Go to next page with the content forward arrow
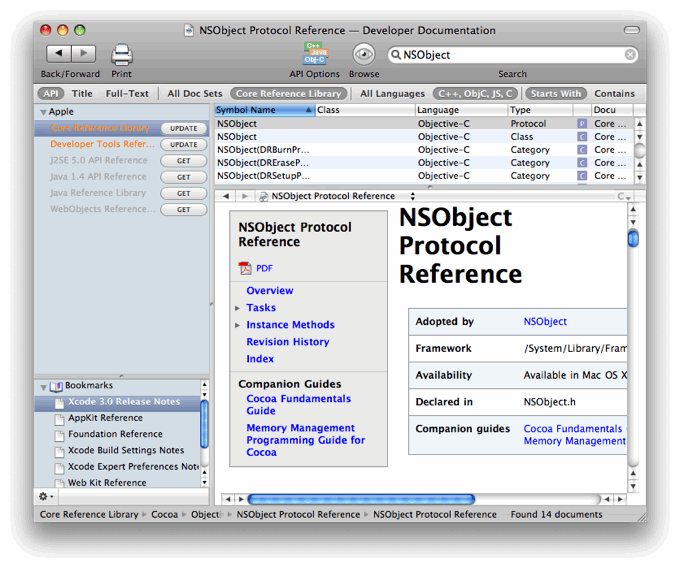Screen dimensions: 680x568 click(x=245, y=196)
